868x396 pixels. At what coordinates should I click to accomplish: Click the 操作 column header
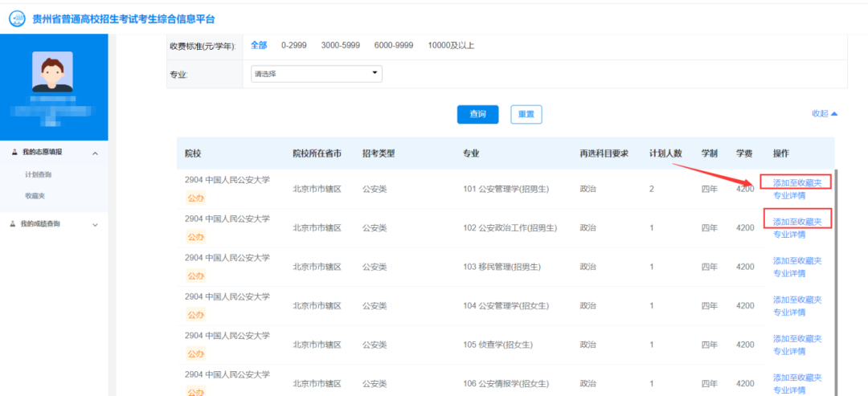(x=781, y=153)
